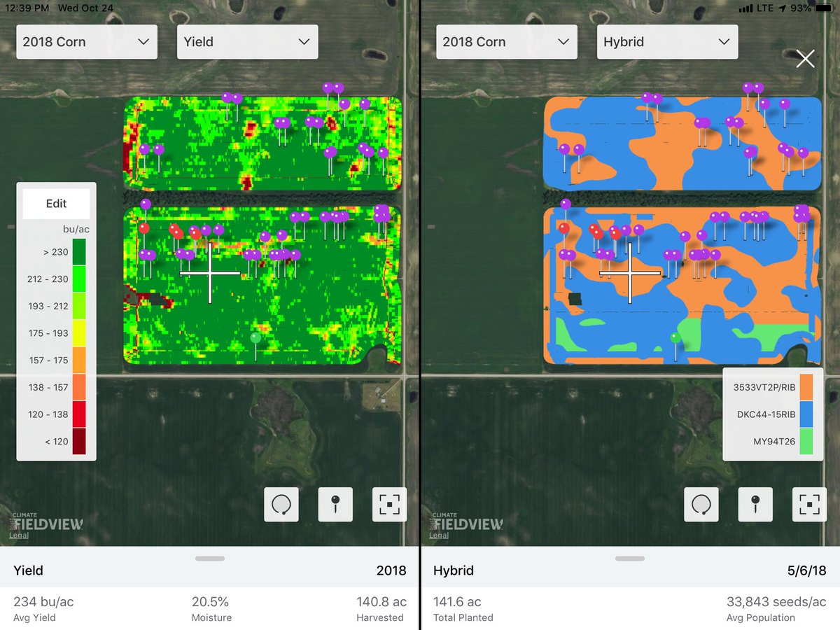Tap the < 120 dark red swatch
Screen dimensions: 840x630
pos(79,441)
